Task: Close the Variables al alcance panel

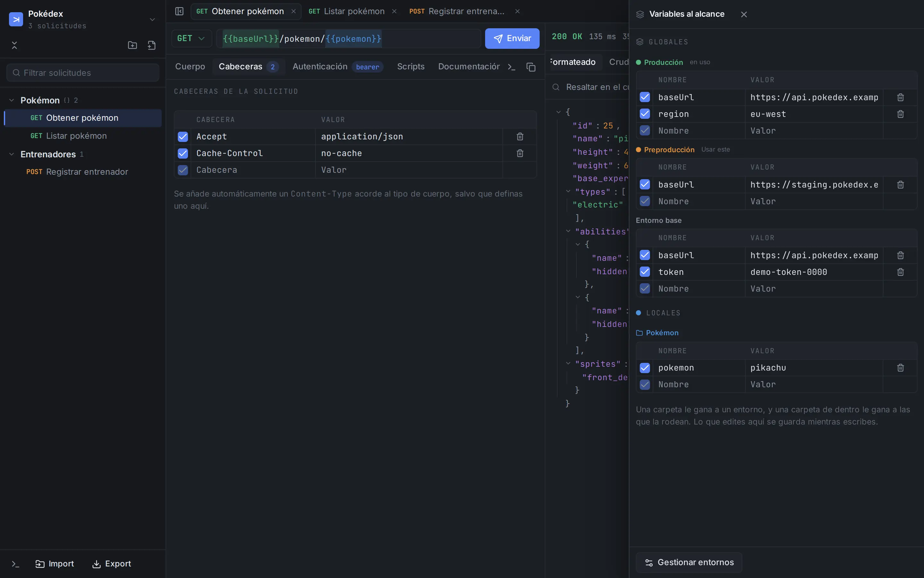Action: [744, 14]
